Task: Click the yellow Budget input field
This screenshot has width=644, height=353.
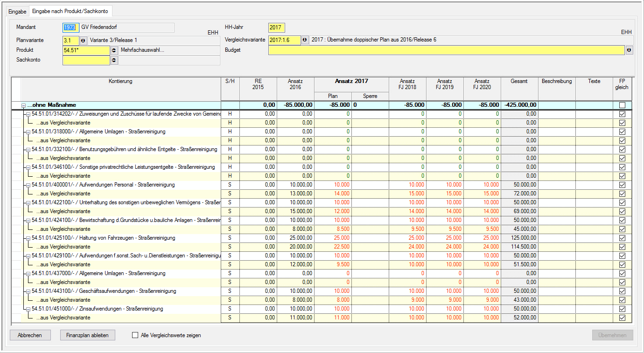Action: [x=446, y=50]
